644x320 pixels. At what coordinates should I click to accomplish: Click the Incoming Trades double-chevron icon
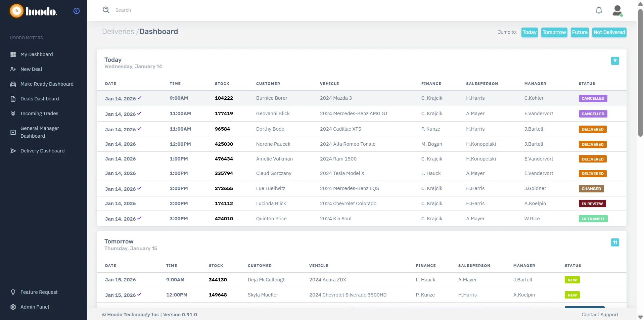point(13,113)
